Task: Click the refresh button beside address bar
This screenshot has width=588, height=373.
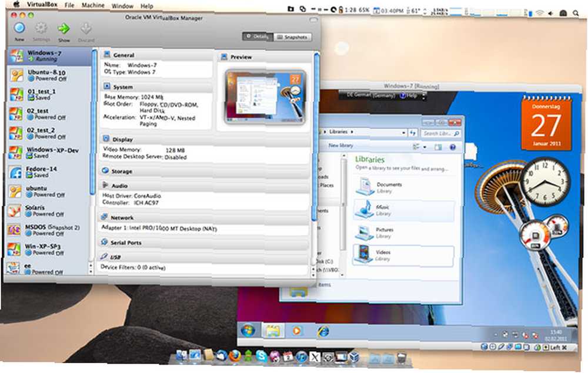Action: 413,133
